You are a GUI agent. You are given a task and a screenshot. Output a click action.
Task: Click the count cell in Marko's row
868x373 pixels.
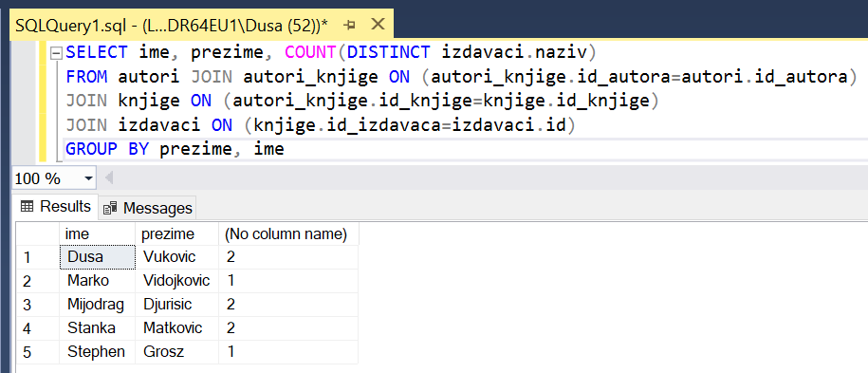pos(289,282)
